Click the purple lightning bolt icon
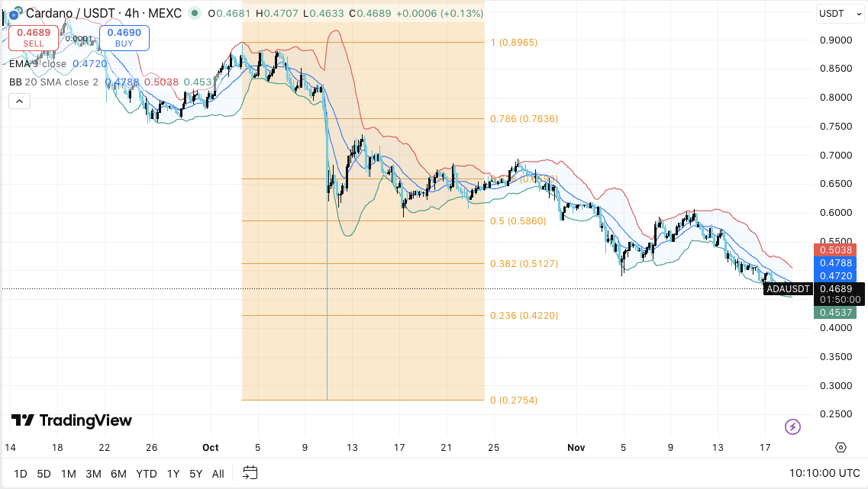The width and height of the screenshot is (868, 489). (x=792, y=426)
